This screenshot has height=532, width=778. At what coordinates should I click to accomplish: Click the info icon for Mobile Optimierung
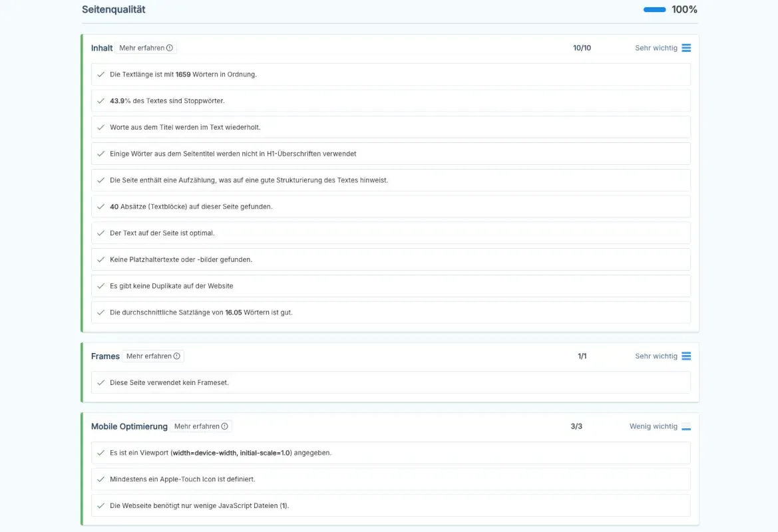225,426
